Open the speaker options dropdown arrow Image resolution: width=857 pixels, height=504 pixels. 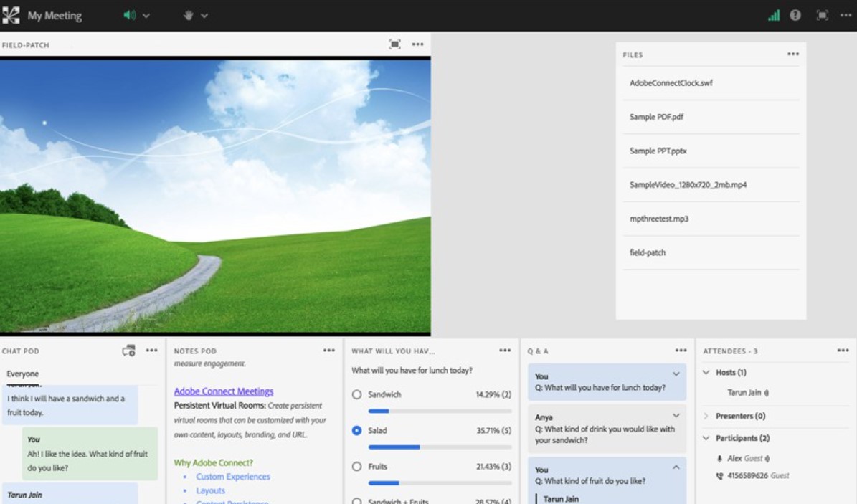pyautogui.click(x=146, y=16)
